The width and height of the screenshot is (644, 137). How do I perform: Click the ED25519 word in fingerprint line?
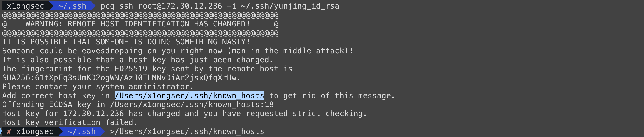click(x=131, y=69)
